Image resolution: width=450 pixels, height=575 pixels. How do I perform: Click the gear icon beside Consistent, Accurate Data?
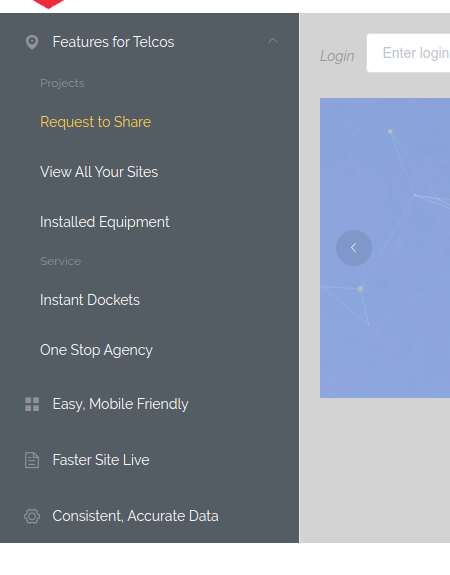pos(32,516)
